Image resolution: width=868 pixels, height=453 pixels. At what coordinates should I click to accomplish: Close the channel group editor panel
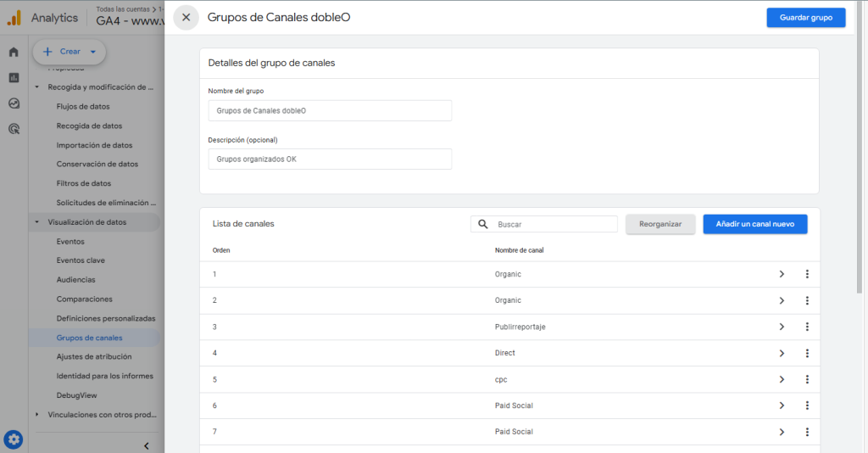pyautogui.click(x=186, y=17)
